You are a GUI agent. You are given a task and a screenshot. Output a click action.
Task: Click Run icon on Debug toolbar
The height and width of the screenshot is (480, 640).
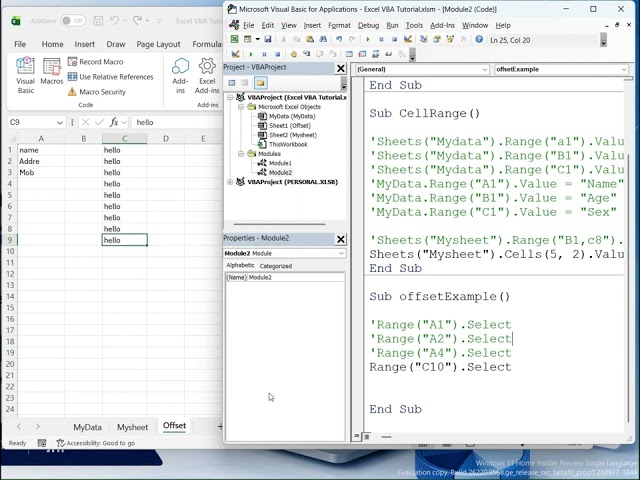click(x=251, y=54)
